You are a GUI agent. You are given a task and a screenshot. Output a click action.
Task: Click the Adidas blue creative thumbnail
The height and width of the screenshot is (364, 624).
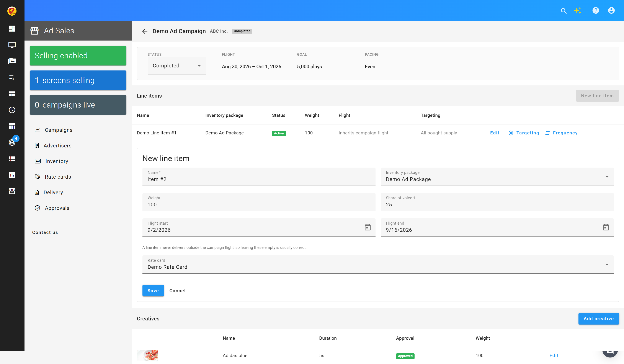click(x=147, y=356)
